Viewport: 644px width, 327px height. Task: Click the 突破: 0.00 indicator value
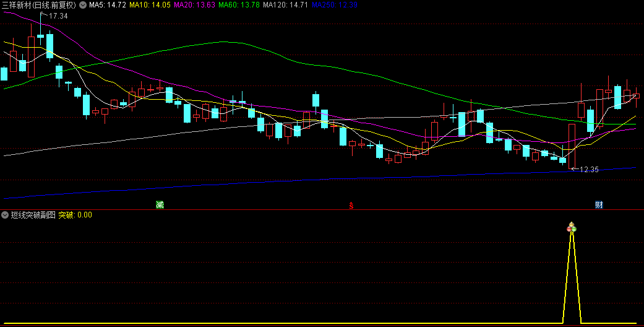pos(75,215)
